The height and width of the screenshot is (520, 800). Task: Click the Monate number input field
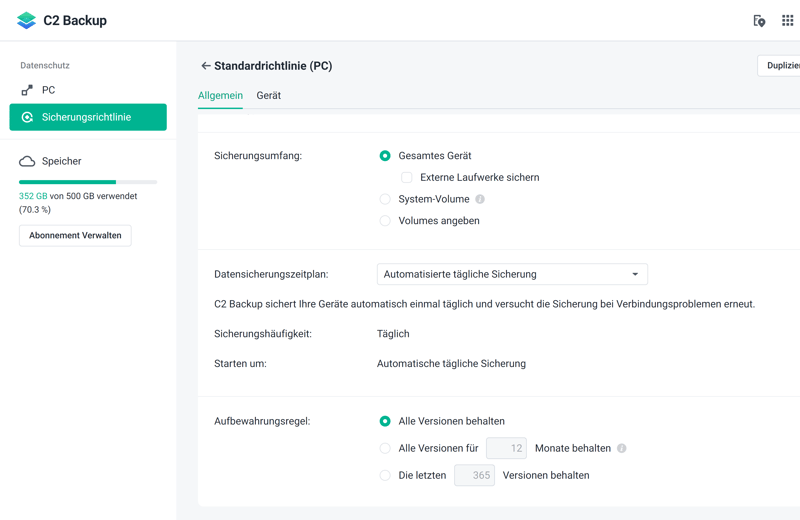[x=506, y=449]
